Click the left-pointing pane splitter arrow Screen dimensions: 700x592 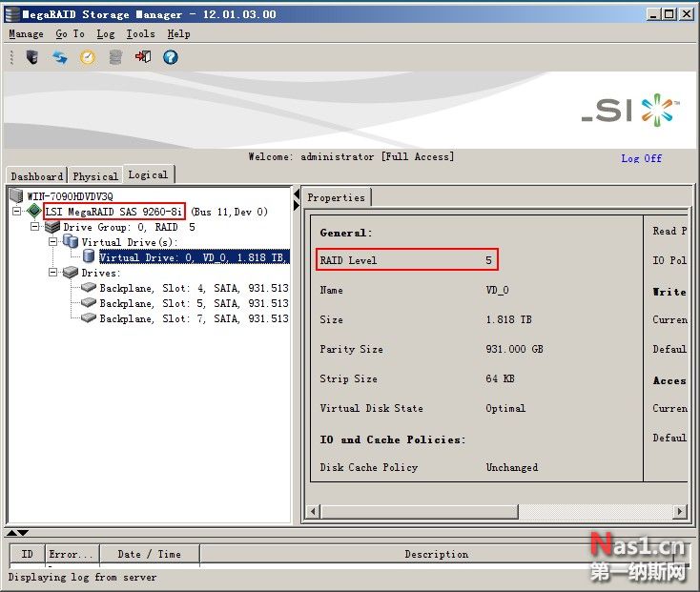tap(297, 194)
